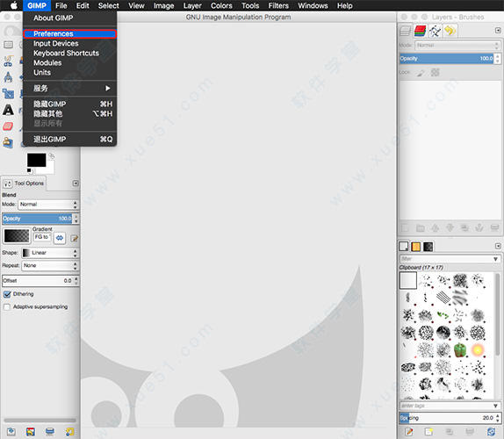Open the Shape Linear dropdown

tap(50, 253)
